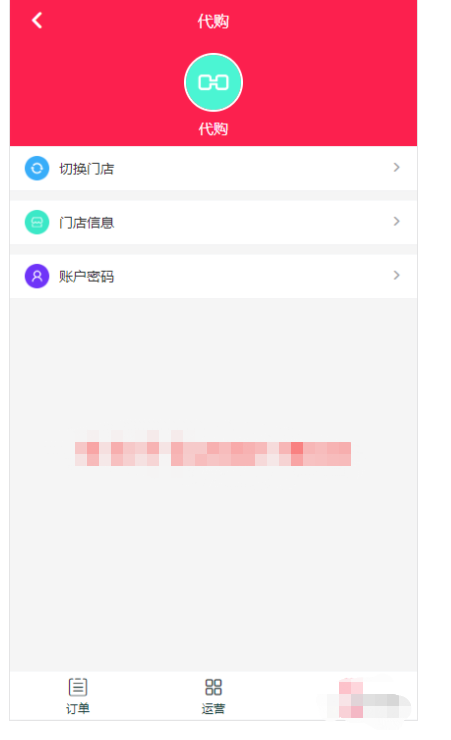Go back using the white arrow
This screenshot has width=451, height=740.
(37, 20)
